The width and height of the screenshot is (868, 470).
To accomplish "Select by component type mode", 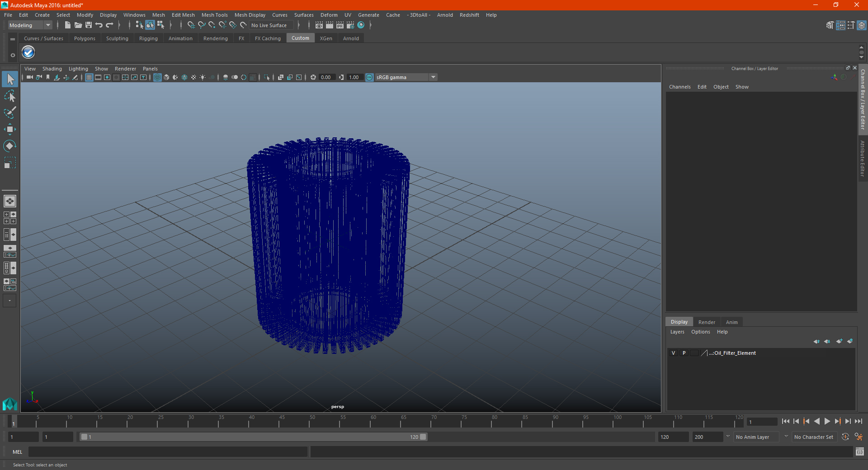I will click(x=160, y=25).
